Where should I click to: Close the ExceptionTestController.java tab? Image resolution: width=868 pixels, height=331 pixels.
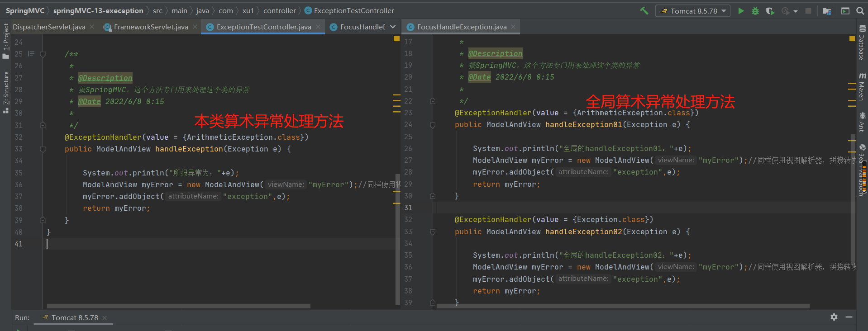coord(318,27)
